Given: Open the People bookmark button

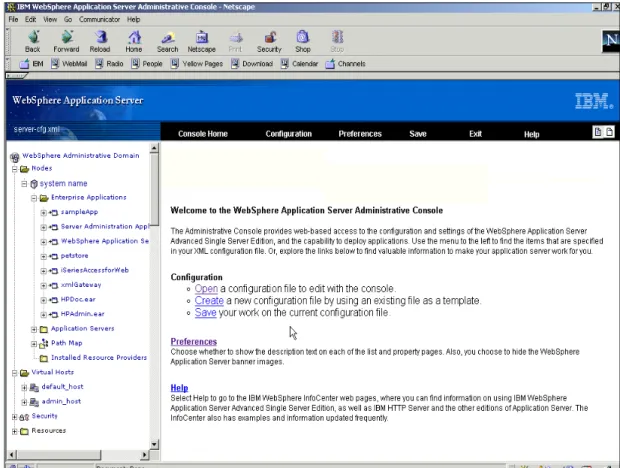Looking at the screenshot, I should pyautogui.click(x=147, y=64).
